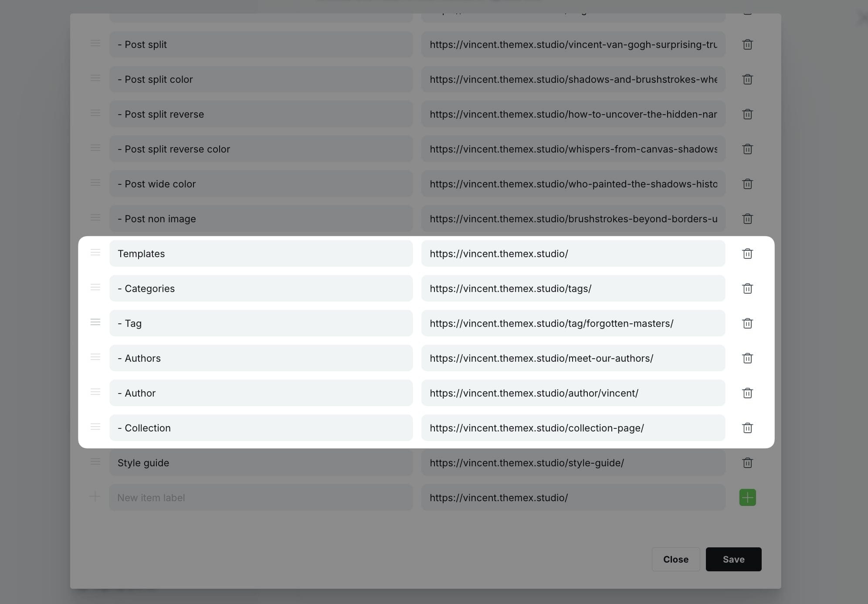
Task: Delete the Post non image item
Action: (747, 219)
